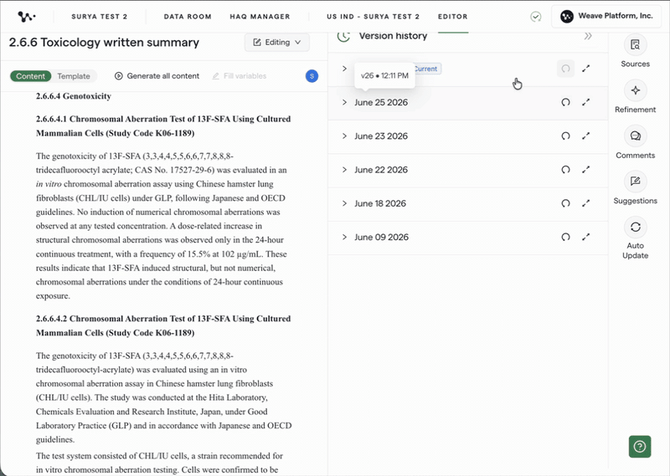
Task: Open Weave Platform, Inc. account menu
Action: pos(606,17)
